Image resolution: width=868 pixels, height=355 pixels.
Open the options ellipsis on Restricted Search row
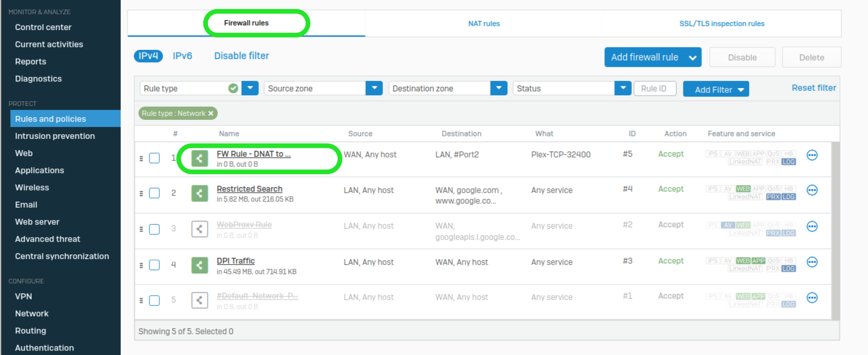click(x=813, y=190)
